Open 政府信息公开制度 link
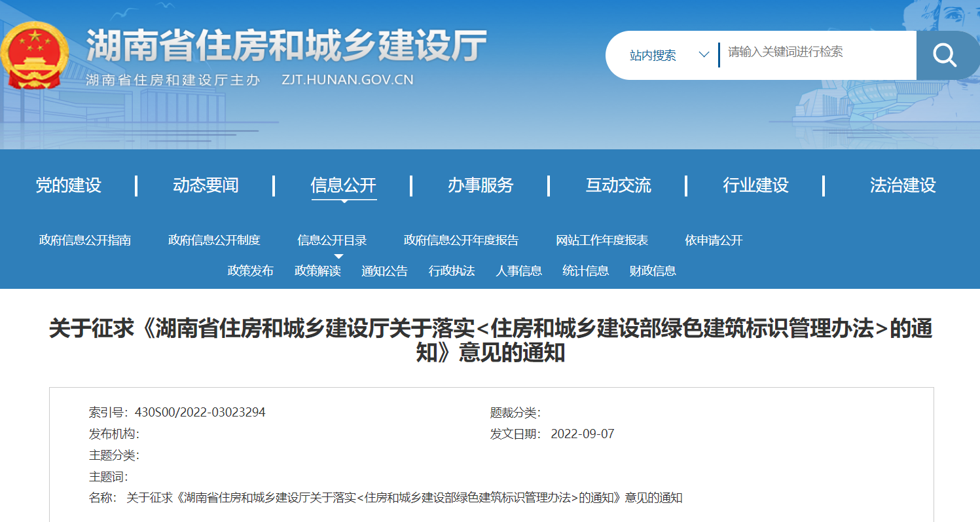980x522 pixels. click(214, 240)
